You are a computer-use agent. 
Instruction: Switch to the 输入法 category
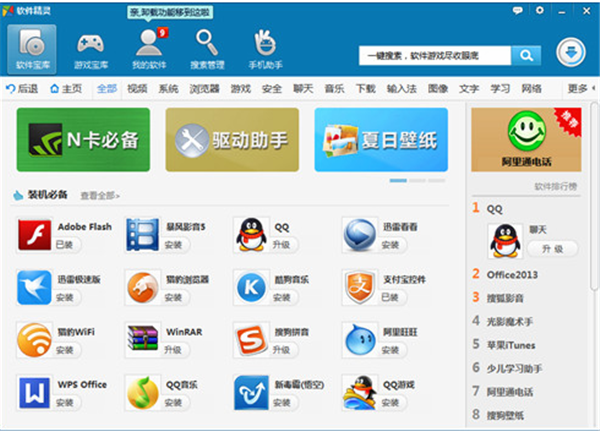point(401,88)
